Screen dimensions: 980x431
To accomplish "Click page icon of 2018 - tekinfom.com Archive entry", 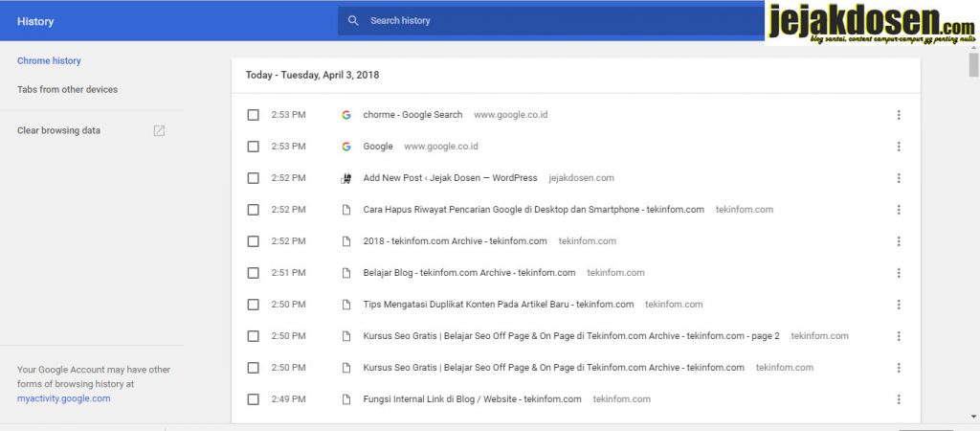I will 346,241.
